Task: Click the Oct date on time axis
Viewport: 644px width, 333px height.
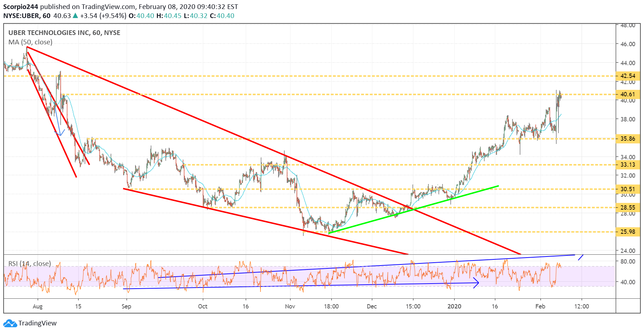Action: pos(203,306)
